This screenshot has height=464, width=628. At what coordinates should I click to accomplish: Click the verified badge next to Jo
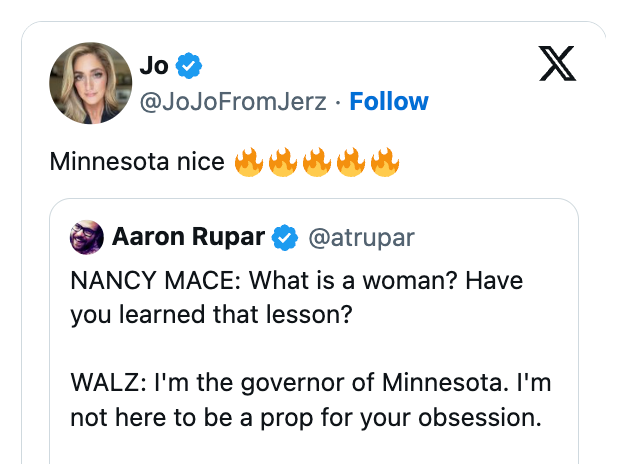click(x=189, y=66)
